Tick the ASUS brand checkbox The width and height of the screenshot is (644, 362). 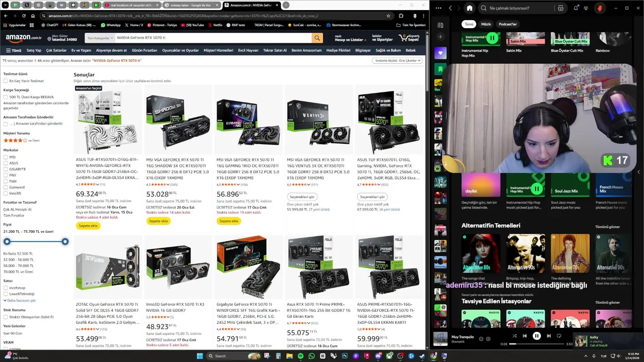point(6,163)
